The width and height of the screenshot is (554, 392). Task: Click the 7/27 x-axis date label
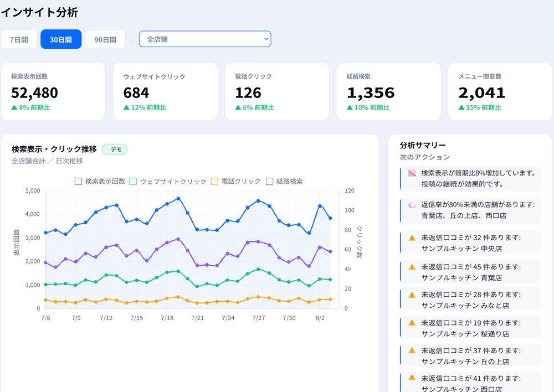pos(259,318)
